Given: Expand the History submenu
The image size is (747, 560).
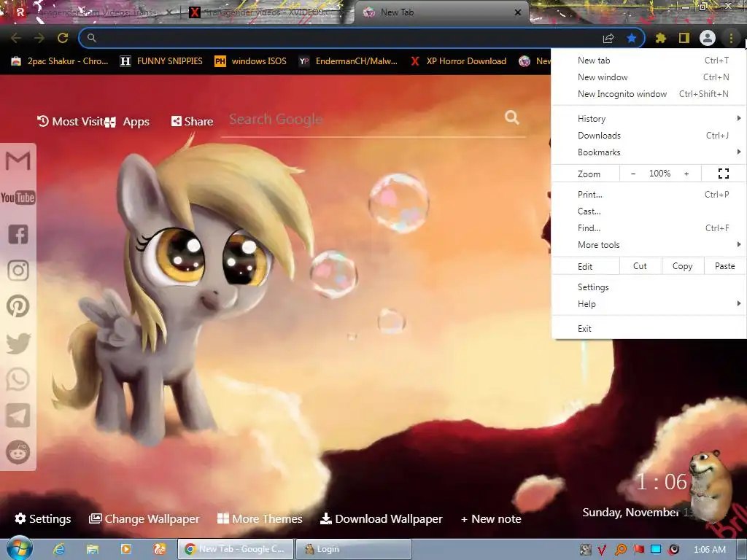Looking at the screenshot, I should [x=649, y=119].
